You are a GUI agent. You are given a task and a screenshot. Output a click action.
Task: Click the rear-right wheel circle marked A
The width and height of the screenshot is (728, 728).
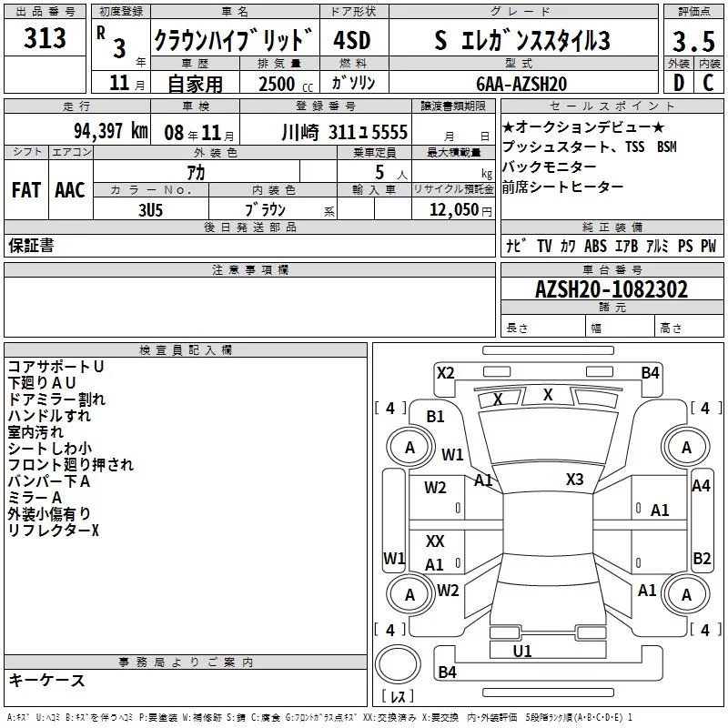[686, 595]
